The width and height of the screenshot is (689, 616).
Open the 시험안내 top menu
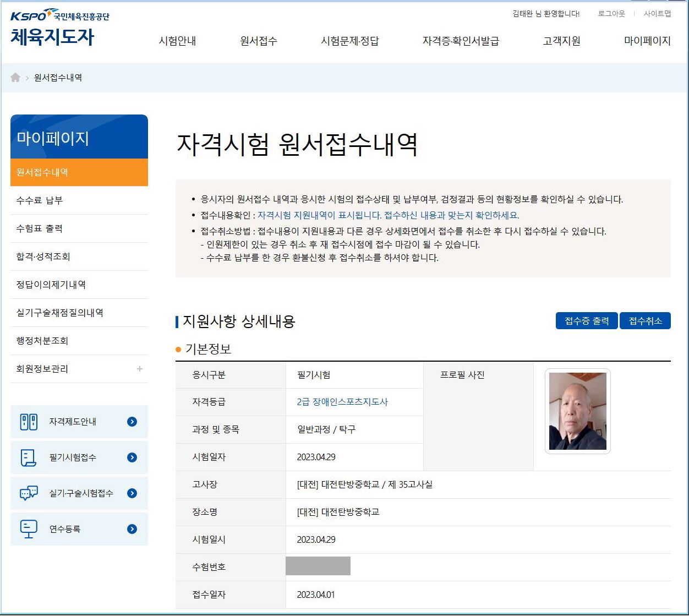177,41
